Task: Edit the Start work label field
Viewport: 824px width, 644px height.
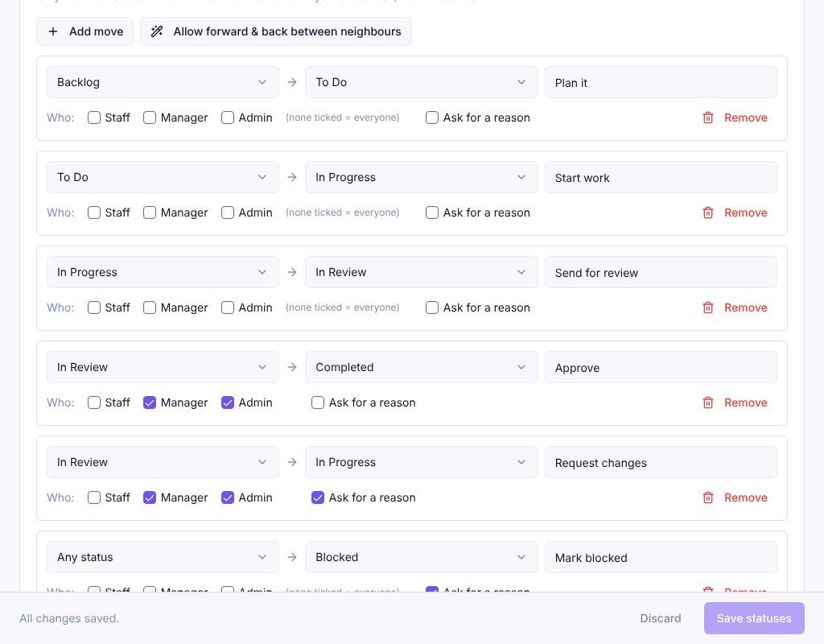Action: pyautogui.click(x=661, y=178)
